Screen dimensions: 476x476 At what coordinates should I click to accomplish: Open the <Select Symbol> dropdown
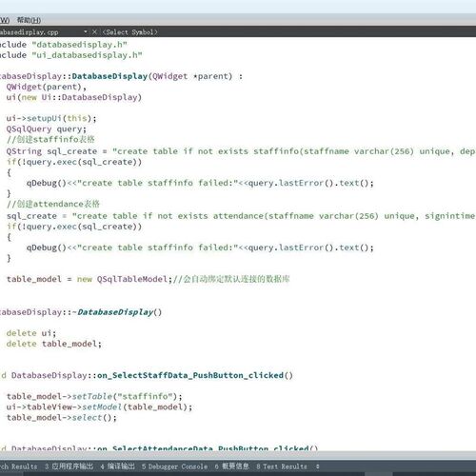tap(129, 32)
